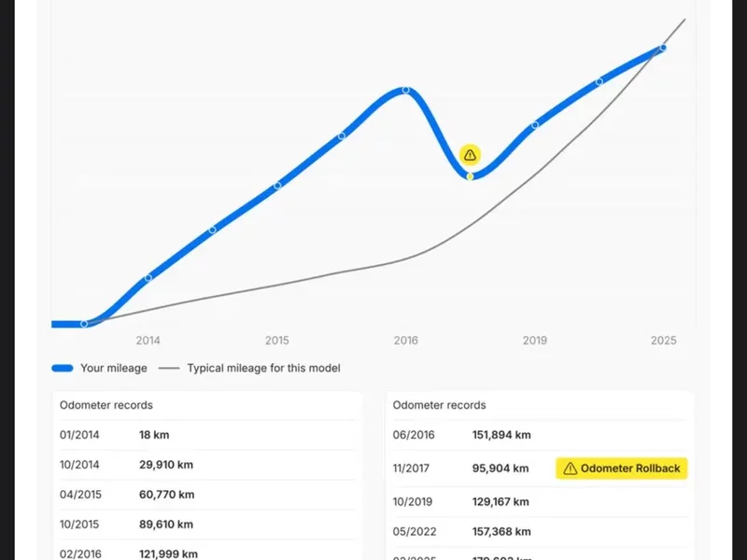Open the 11/2017 record showing 95,904 km
Image resolution: width=747 pixels, height=560 pixels.
pos(467,469)
